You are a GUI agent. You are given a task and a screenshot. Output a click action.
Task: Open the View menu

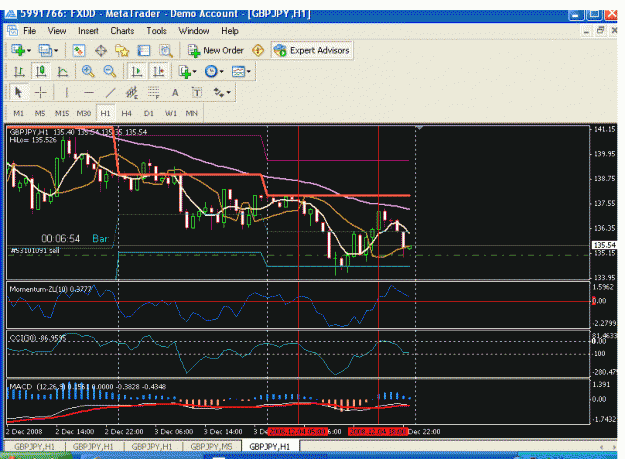tap(57, 31)
